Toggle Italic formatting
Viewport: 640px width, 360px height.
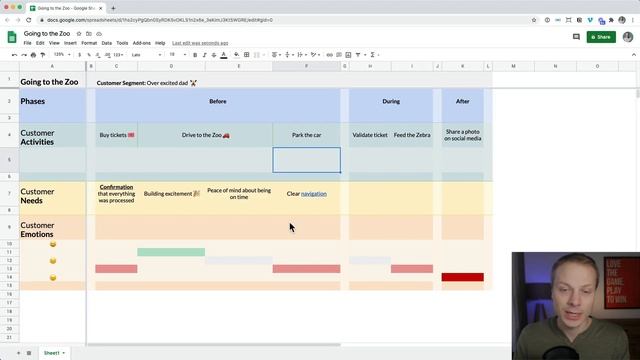click(x=204, y=55)
